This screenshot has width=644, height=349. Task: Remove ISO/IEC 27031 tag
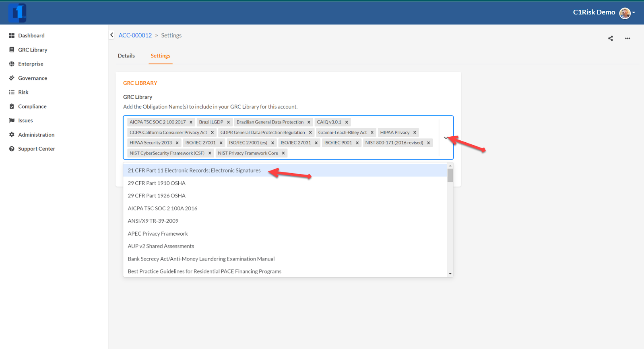[x=316, y=143]
